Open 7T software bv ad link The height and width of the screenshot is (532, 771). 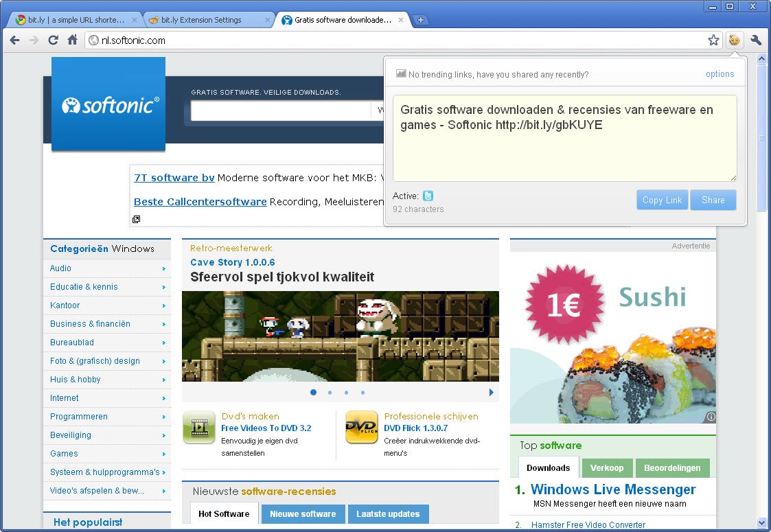(174, 178)
